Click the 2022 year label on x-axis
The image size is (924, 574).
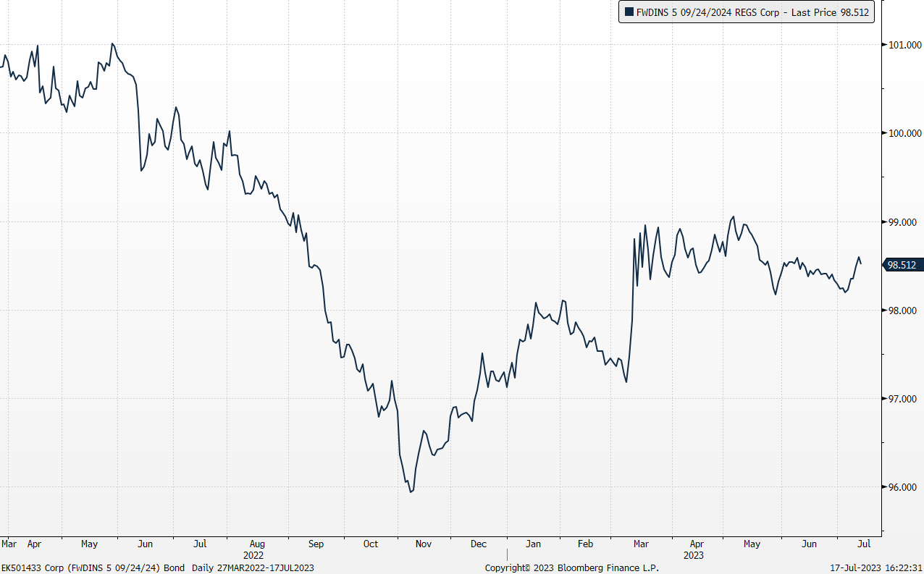253,555
